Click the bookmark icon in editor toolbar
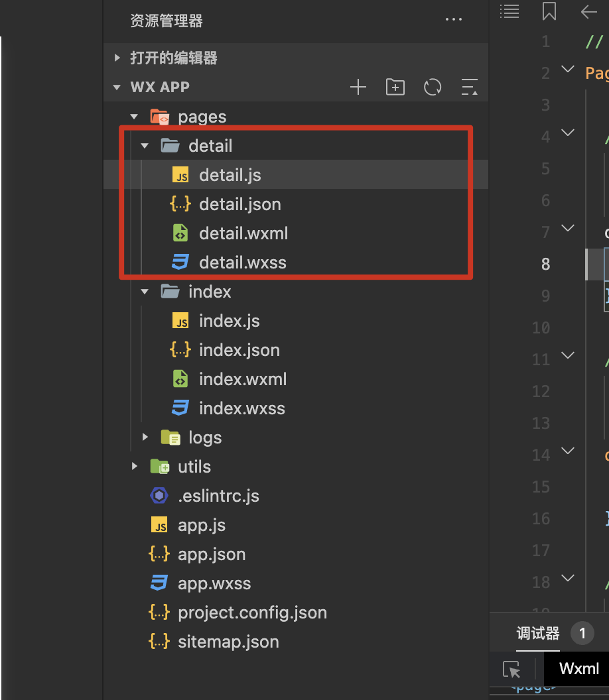The width and height of the screenshot is (609, 700). (x=549, y=11)
